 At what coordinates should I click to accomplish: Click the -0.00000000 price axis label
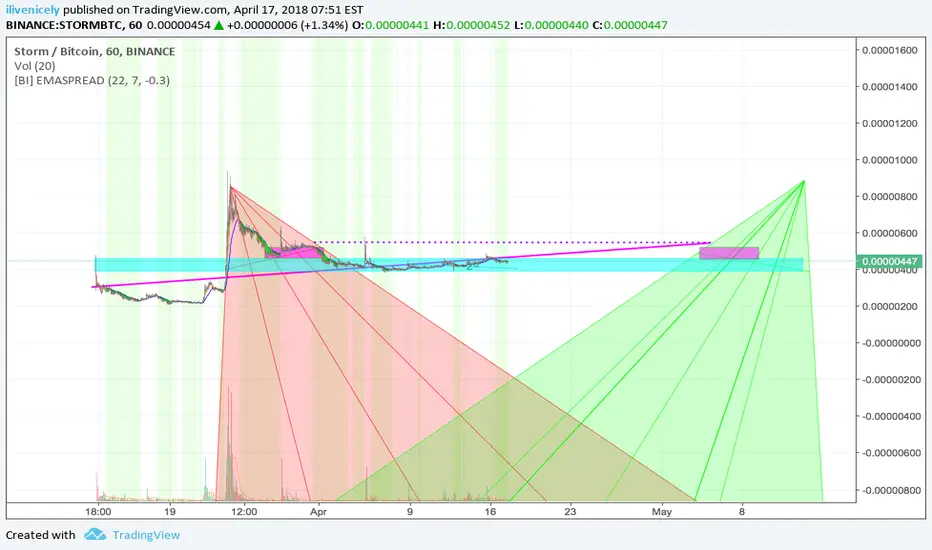click(x=890, y=343)
